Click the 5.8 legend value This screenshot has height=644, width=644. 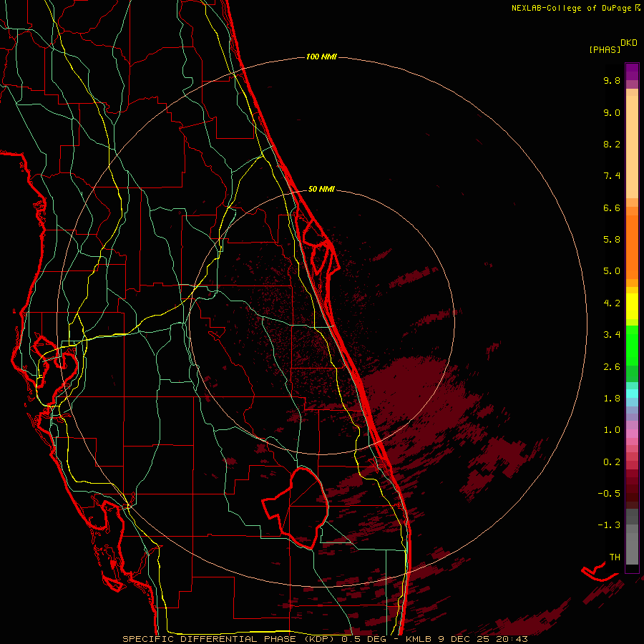coord(612,240)
